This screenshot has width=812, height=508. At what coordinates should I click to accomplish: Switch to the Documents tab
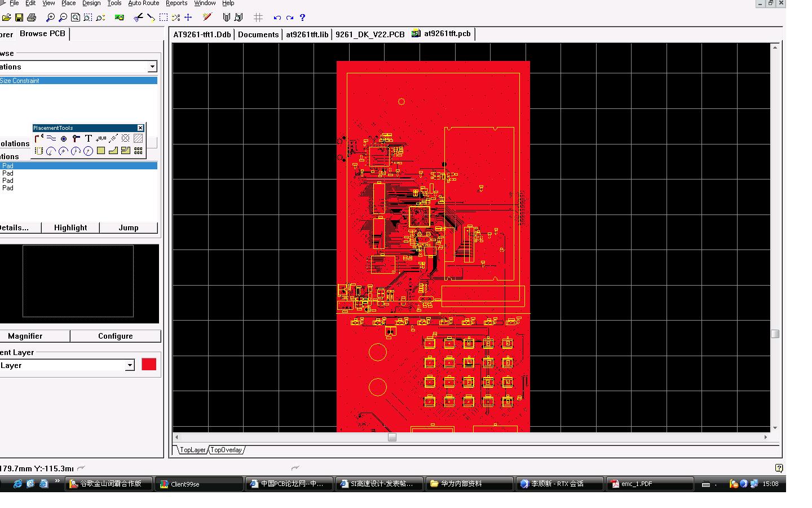pos(258,34)
